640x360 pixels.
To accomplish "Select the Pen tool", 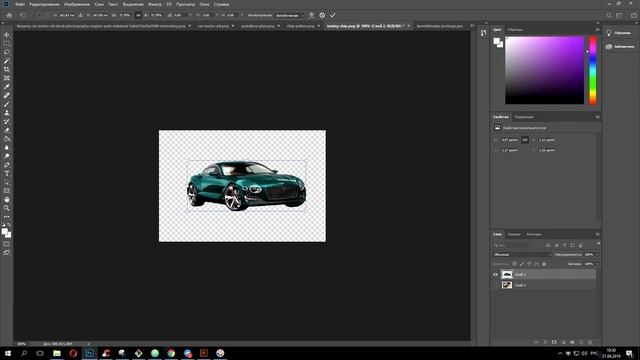I will click(7, 165).
